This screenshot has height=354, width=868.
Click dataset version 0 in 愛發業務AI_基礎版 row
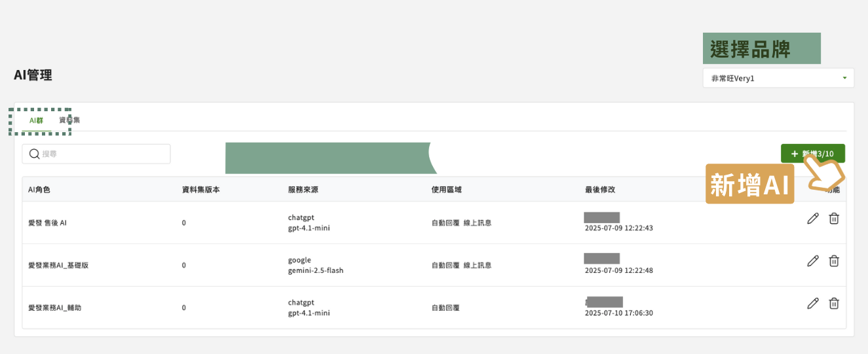[x=184, y=265]
